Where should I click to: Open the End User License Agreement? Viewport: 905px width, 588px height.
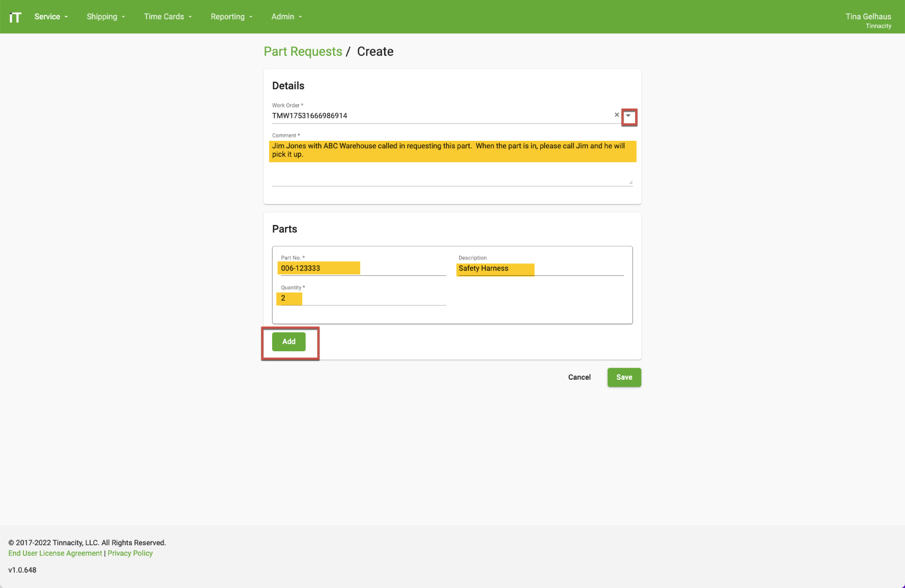tap(55, 553)
